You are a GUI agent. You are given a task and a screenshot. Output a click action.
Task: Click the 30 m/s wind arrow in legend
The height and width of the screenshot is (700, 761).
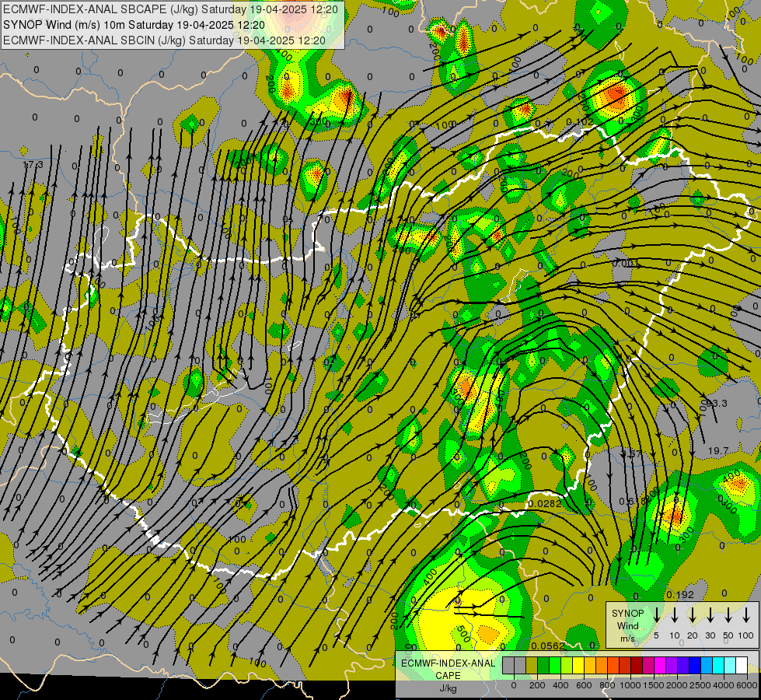click(710, 615)
